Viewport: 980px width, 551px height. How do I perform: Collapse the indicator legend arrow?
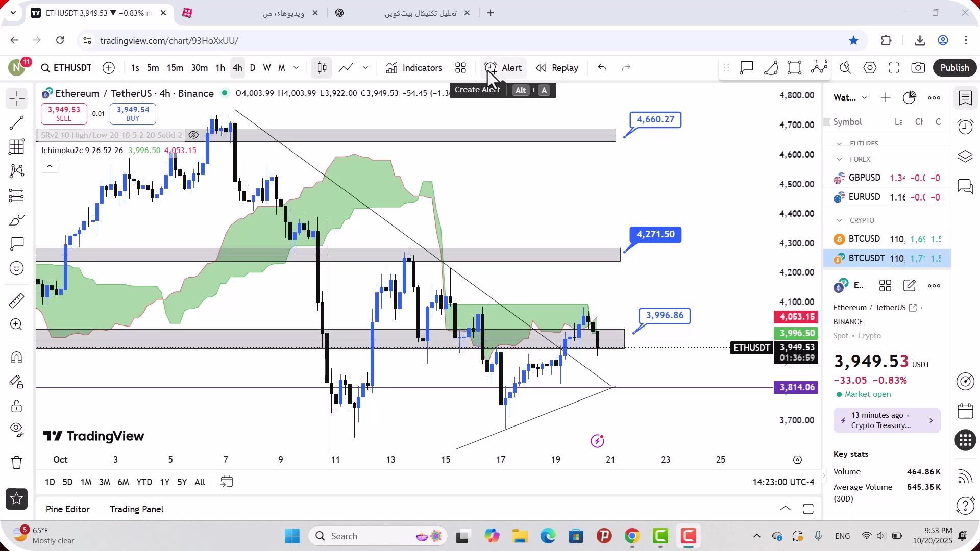tap(50, 166)
